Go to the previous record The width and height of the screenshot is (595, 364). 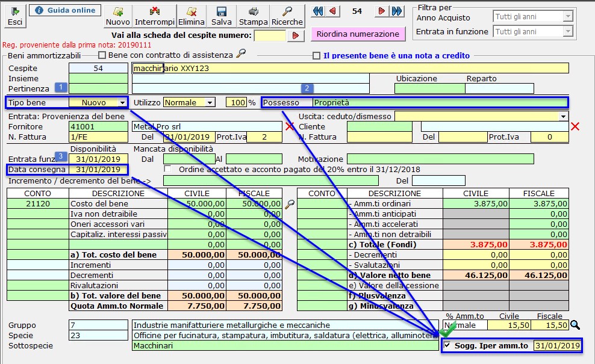pos(333,11)
